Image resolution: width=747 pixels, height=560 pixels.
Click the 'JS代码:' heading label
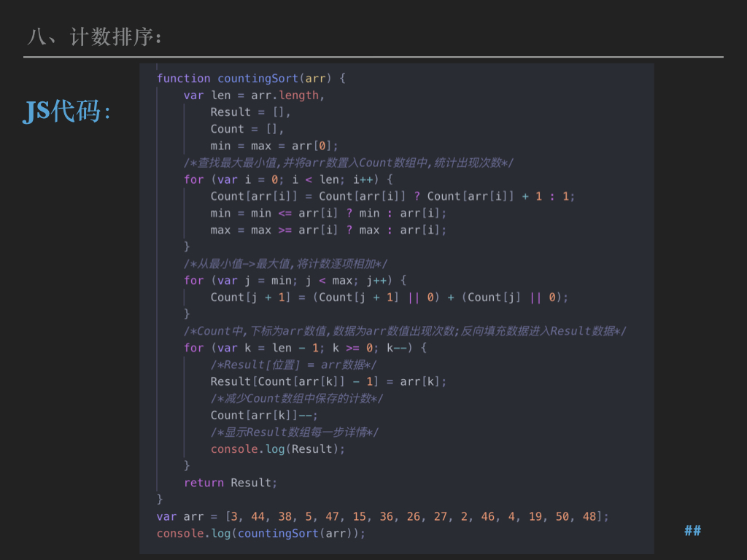[x=67, y=111]
